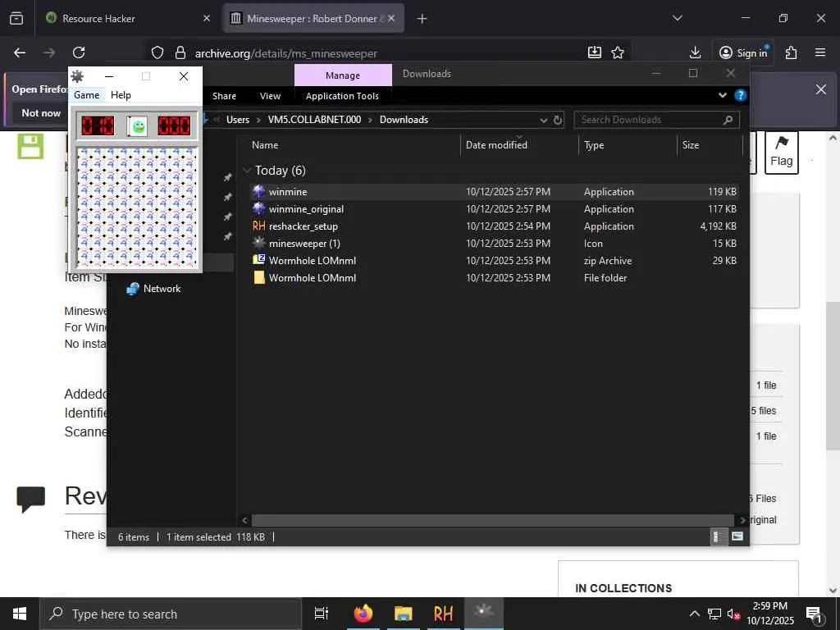Select the minesweeper (1) icon file

259,243
